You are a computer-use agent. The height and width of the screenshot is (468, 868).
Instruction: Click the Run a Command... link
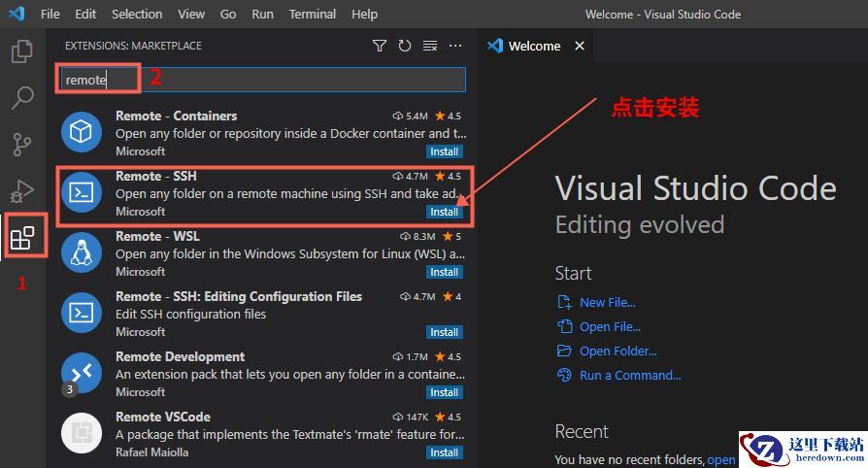[x=630, y=376]
